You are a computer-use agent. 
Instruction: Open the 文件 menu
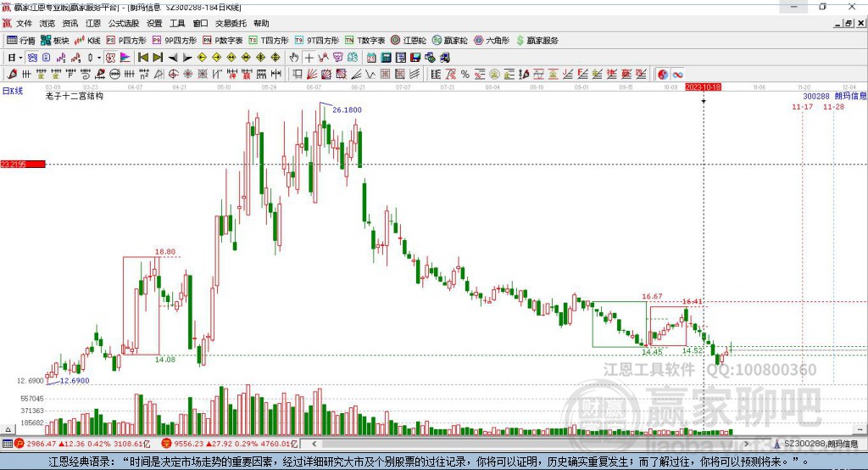[24, 23]
